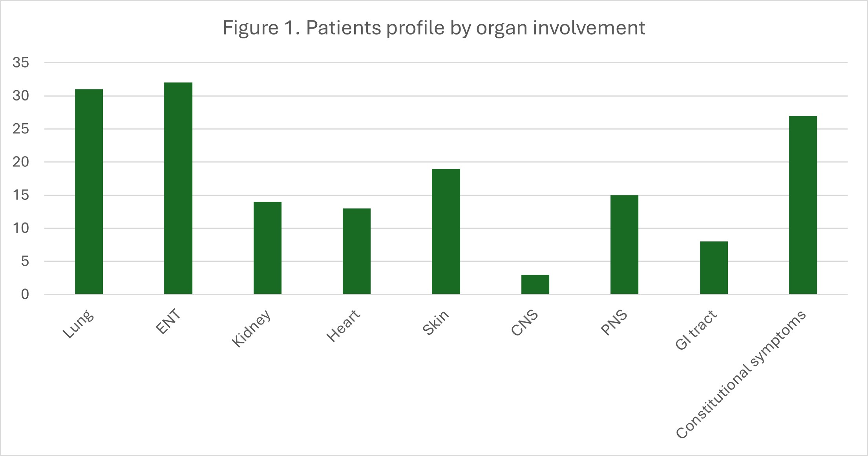Click the Lung axis label
The height and width of the screenshot is (456, 868).
(x=79, y=325)
